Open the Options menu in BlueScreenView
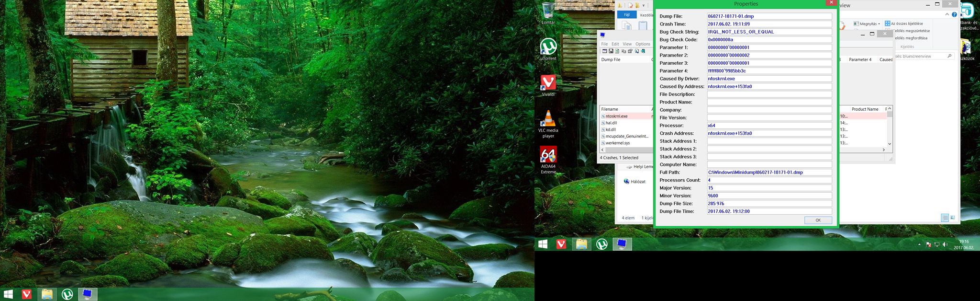 click(643, 44)
